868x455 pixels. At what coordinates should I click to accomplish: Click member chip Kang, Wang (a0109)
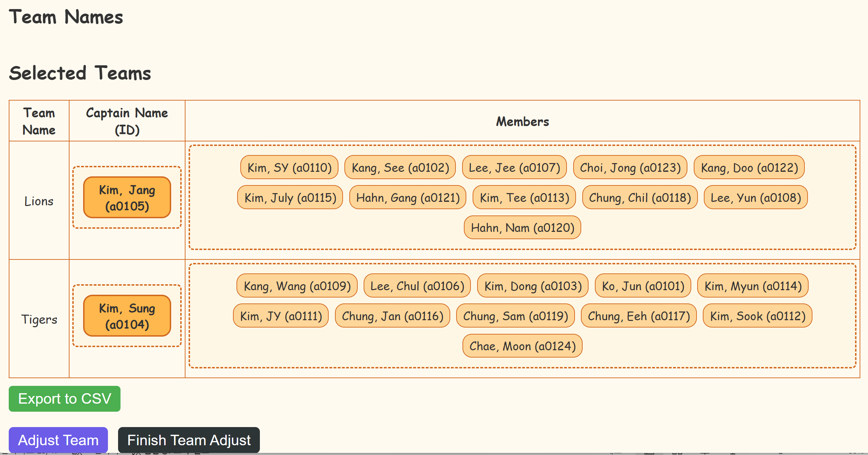pyautogui.click(x=297, y=286)
